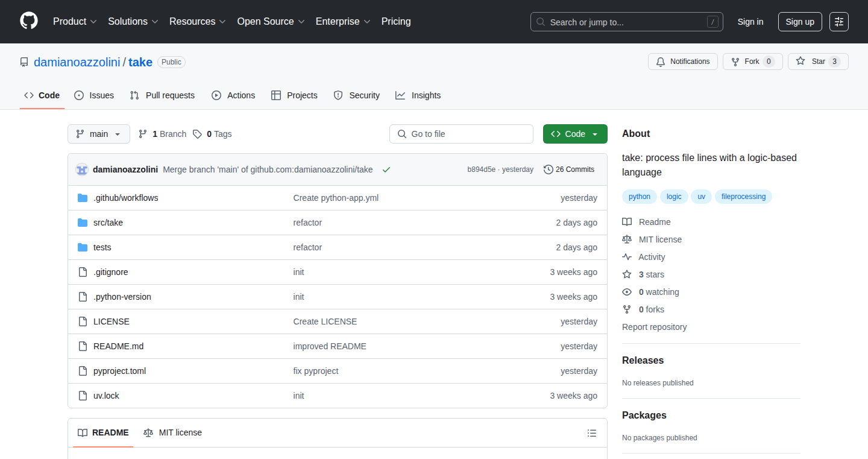Open the 'Create python-app.yml' commit message
Screen dimensions: 868x459
click(336, 198)
